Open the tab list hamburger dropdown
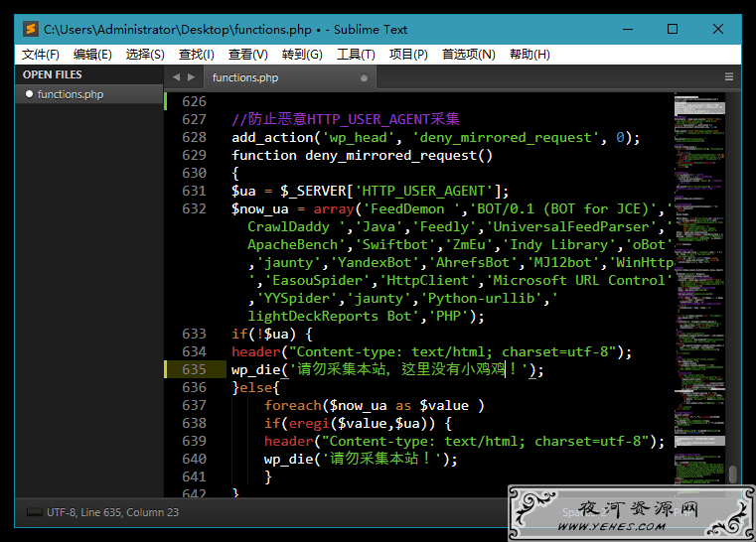756x542 pixels. coord(729,77)
